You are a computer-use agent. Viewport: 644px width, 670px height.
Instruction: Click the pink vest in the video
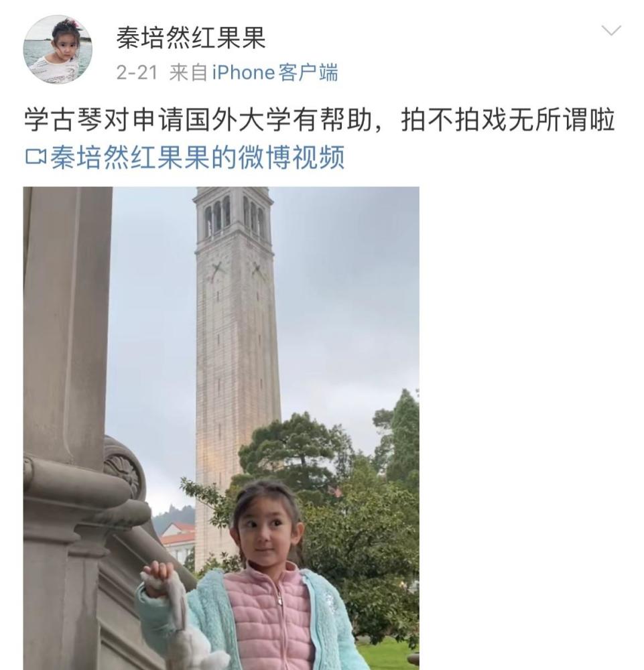pos(270,620)
